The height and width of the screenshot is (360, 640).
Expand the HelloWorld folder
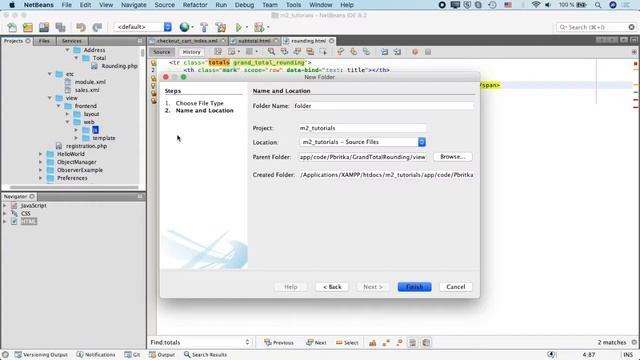click(x=40, y=154)
